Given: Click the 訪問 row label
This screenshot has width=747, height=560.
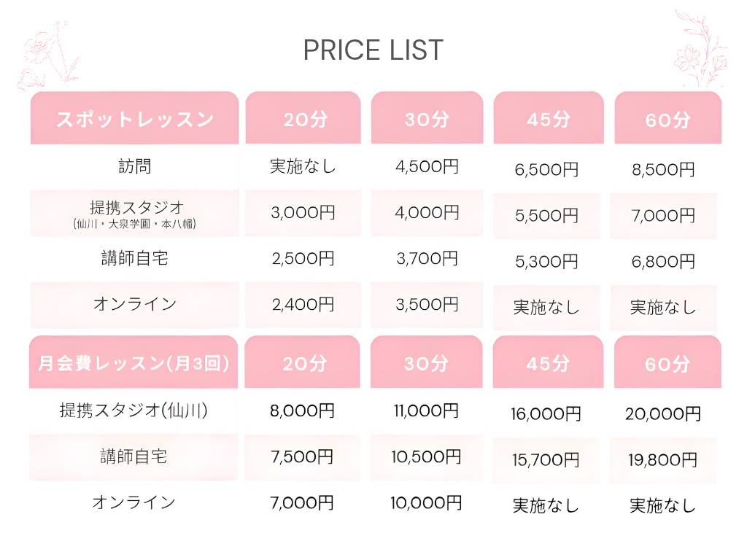Looking at the screenshot, I should click(135, 166).
